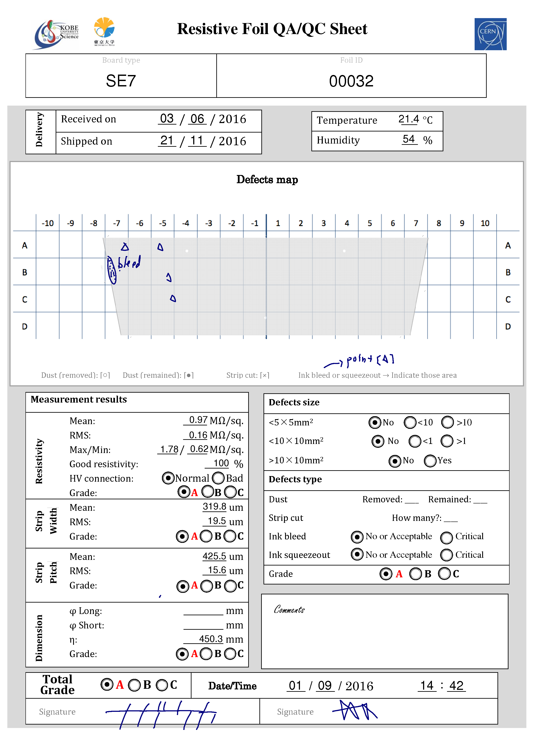This screenshot has height=756, width=535.
Task: Click the 'Defects type' heading
Action: [x=295, y=479]
